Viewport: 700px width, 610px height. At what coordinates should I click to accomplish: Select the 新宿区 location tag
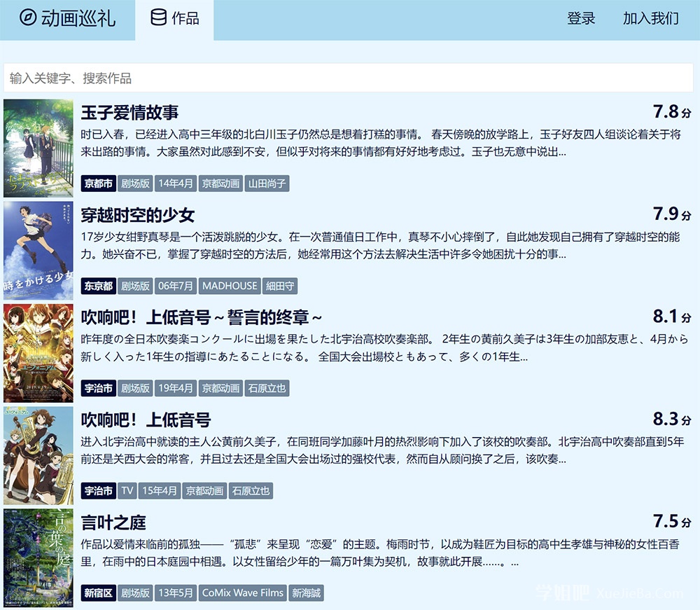[98, 593]
